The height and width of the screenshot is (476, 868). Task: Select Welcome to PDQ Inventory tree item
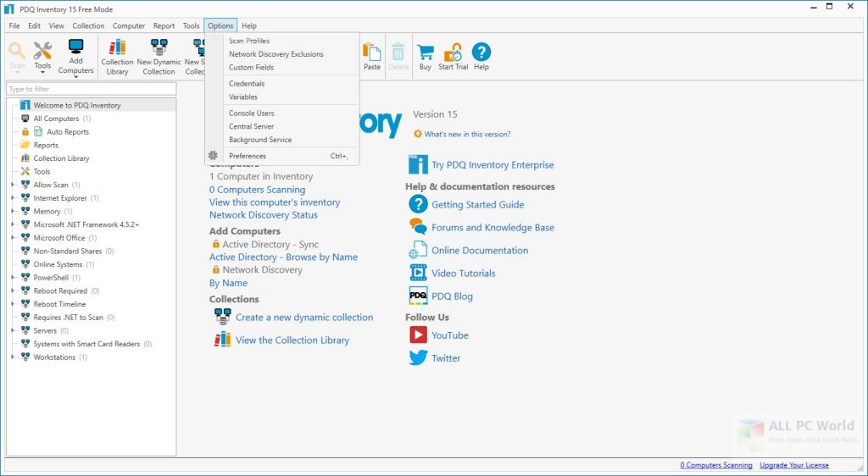coord(77,105)
